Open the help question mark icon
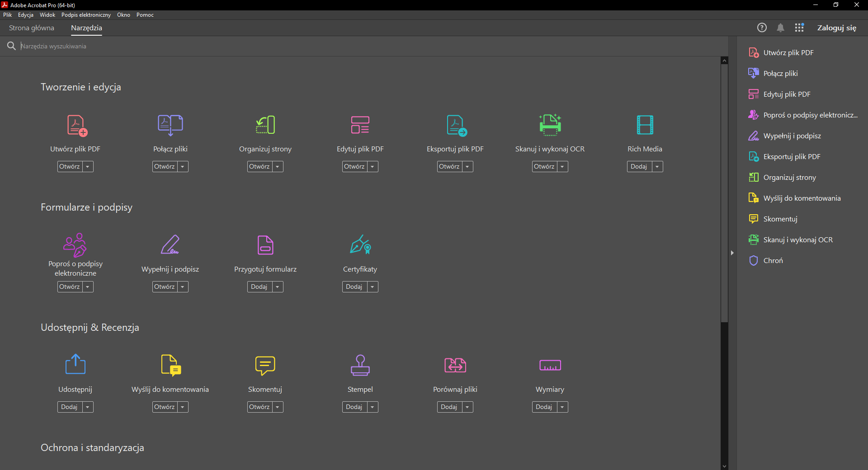The image size is (868, 470). tap(762, 28)
